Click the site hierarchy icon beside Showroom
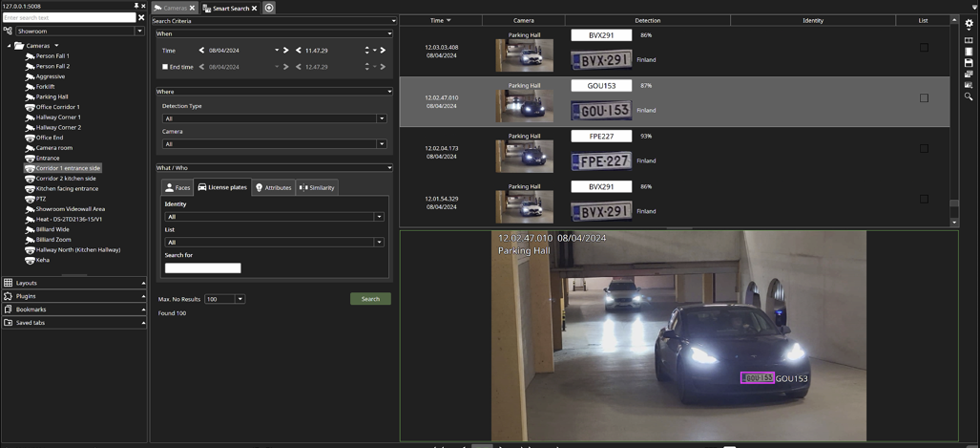The height and width of the screenshot is (448, 980). tap(8, 31)
